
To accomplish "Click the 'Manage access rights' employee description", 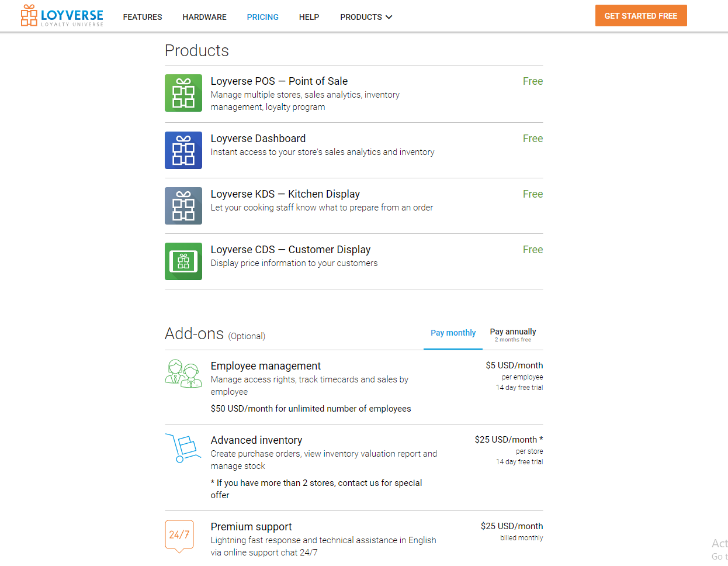I will [x=310, y=385].
